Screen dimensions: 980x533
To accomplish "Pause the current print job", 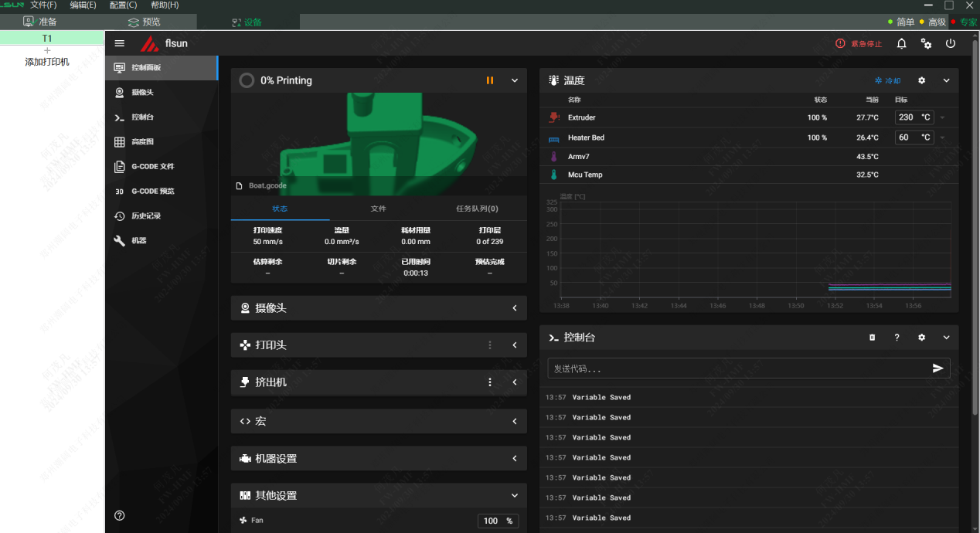I will pyautogui.click(x=490, y=80).
